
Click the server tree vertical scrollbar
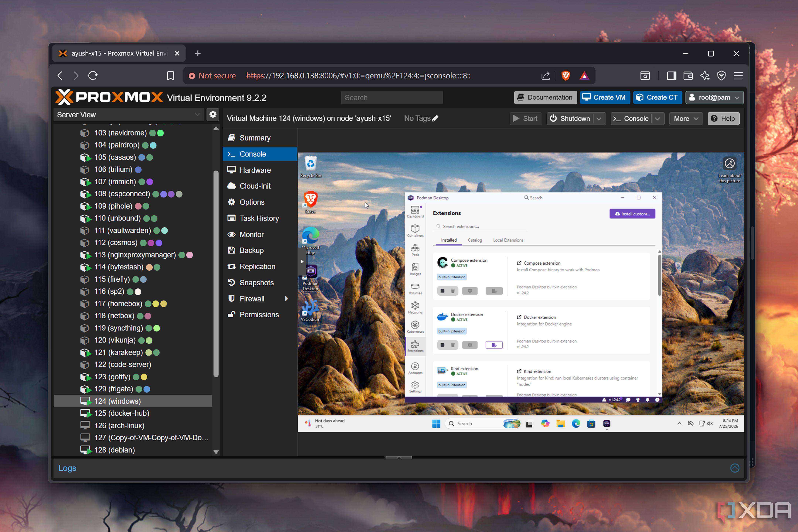point(216,273)
